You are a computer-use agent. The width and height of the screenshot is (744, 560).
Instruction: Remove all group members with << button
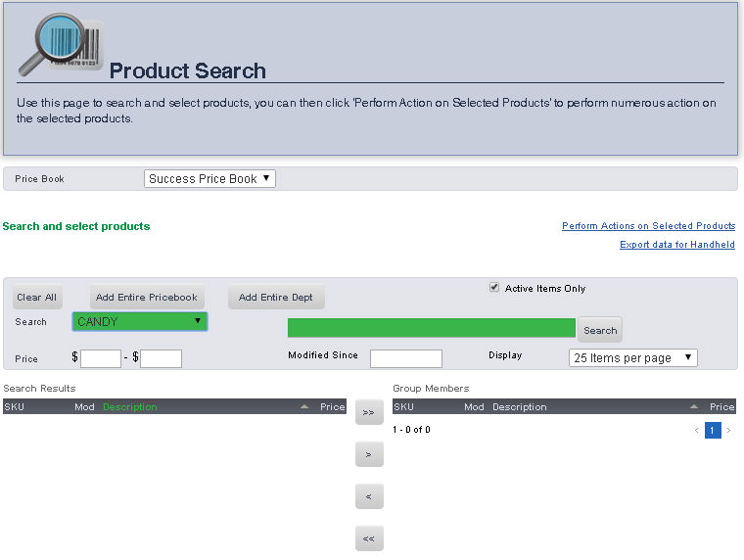(x=369, y=538)
